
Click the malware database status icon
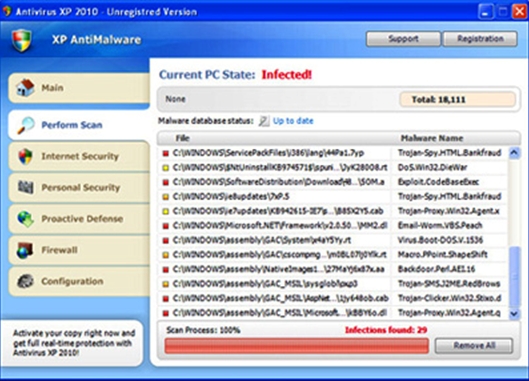[264, 121]
